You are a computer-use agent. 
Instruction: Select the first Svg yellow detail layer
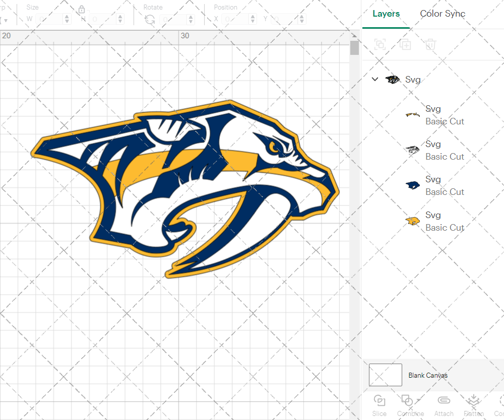click(413, 115)
